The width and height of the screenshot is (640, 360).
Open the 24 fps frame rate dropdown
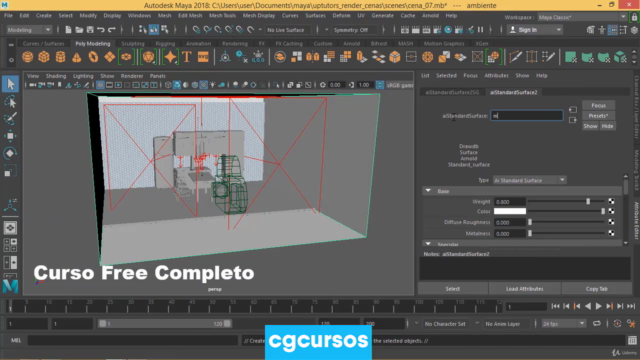tap(563, 324)
